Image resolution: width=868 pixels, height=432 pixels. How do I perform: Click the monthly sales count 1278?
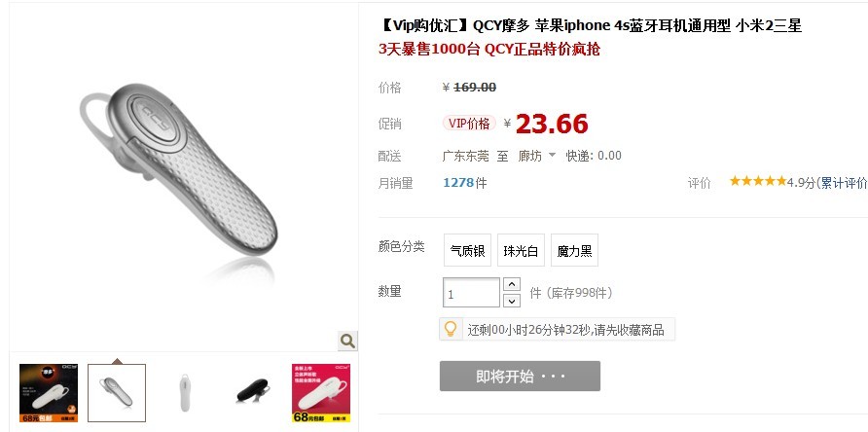tap(458, 183)
